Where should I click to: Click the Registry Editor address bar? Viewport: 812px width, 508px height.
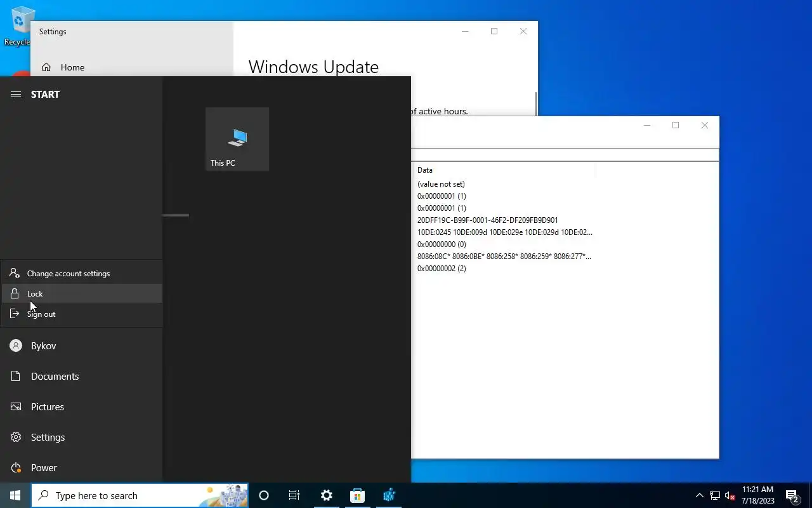(x=565, y=154)
